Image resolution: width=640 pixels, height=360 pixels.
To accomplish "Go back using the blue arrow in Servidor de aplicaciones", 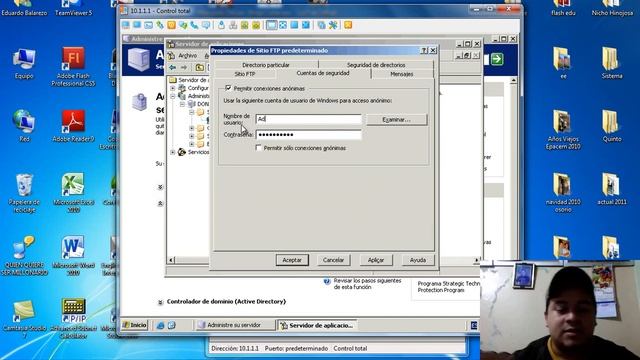I will pos(173,67).
